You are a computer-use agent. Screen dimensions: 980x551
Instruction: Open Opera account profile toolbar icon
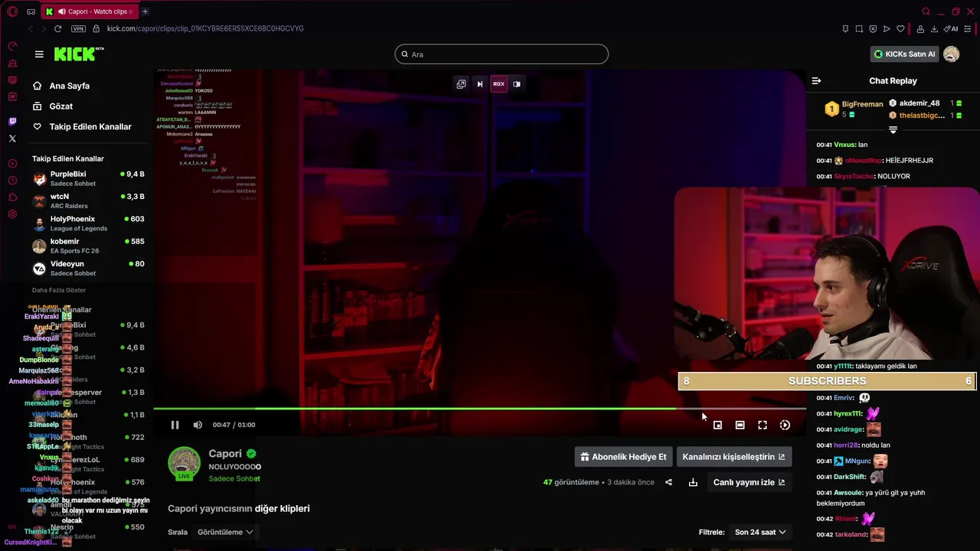(920, 29)
